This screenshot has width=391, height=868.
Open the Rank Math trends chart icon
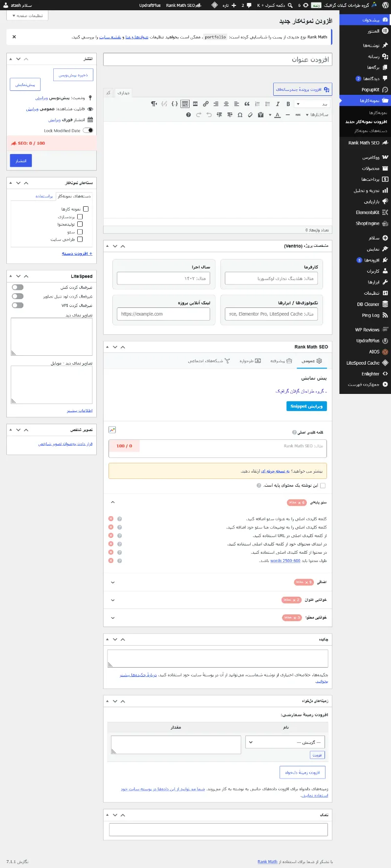pos(112,430)
